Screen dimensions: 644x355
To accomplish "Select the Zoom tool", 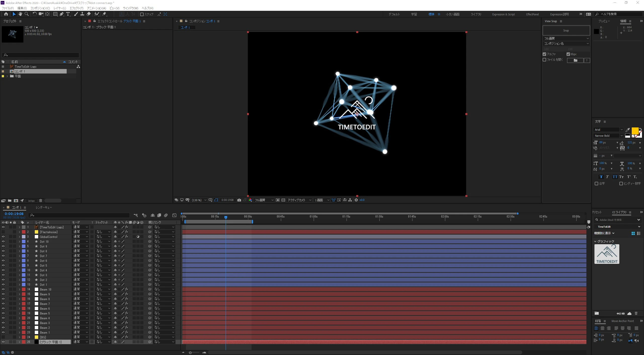I will (27, 14).
